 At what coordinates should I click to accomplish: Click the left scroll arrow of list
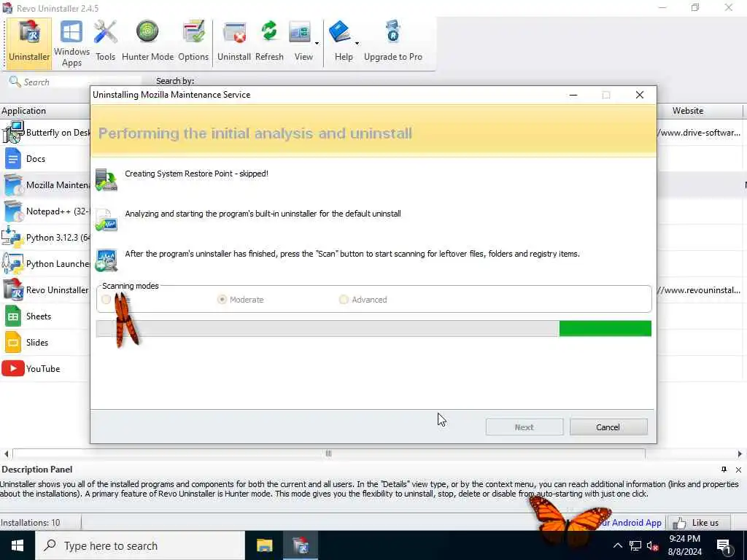(x=6, y=454)
